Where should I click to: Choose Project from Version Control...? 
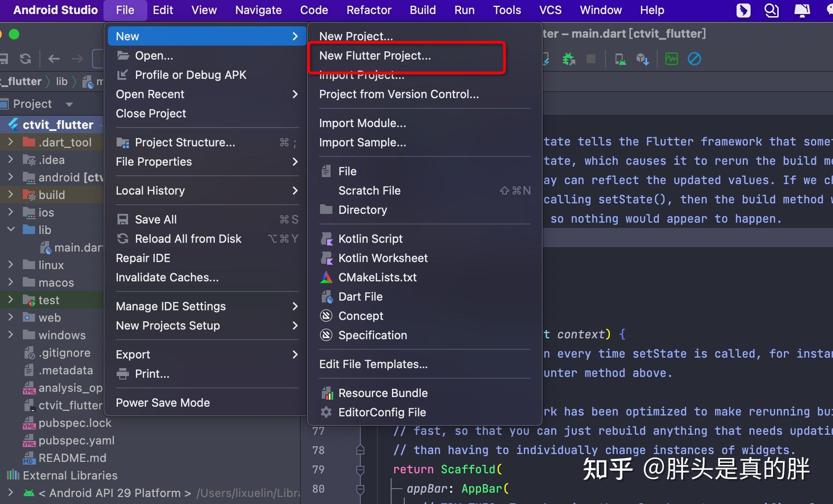[425, 94]
